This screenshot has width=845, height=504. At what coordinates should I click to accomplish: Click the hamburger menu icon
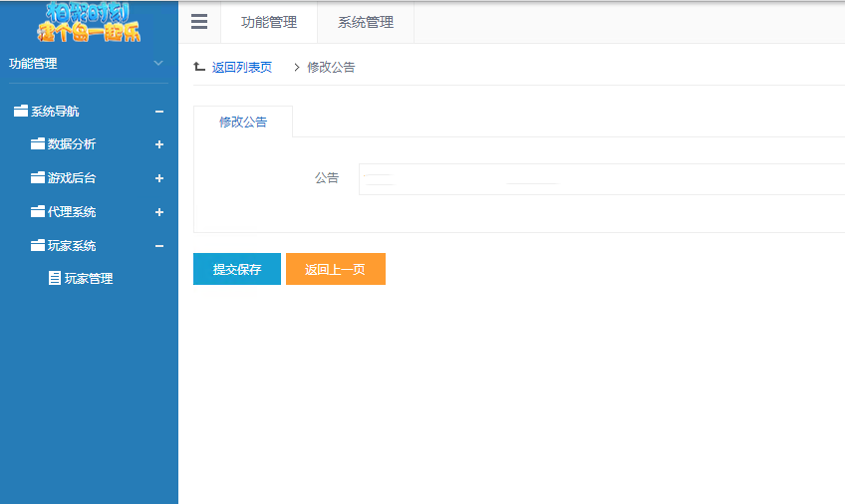(199, 22)
